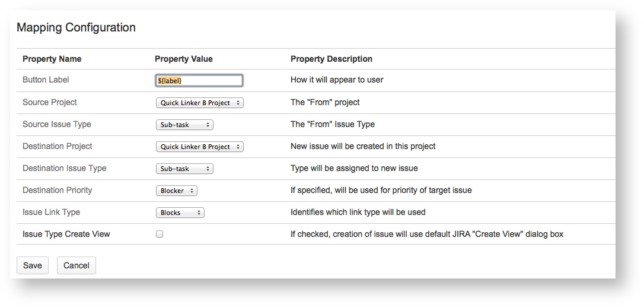Open the Destination Priority dropdown showing Blocker

(176, 191)
